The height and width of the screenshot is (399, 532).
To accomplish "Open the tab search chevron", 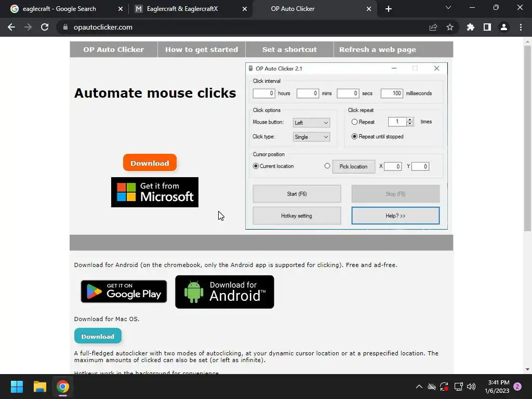I will pyautogui.click(x=448, y=7).
